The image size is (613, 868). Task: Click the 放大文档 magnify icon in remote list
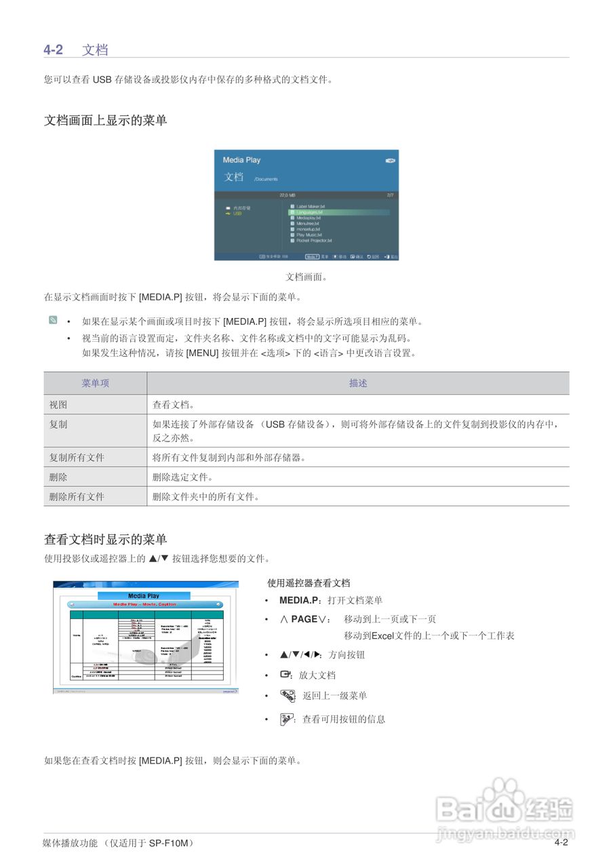point(284,675)
